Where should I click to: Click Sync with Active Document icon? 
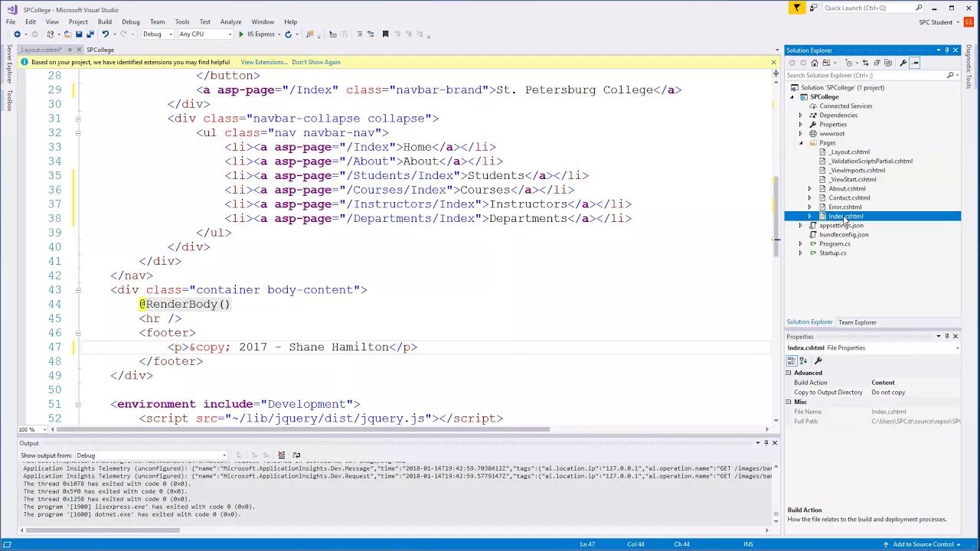tap(866, 63)
